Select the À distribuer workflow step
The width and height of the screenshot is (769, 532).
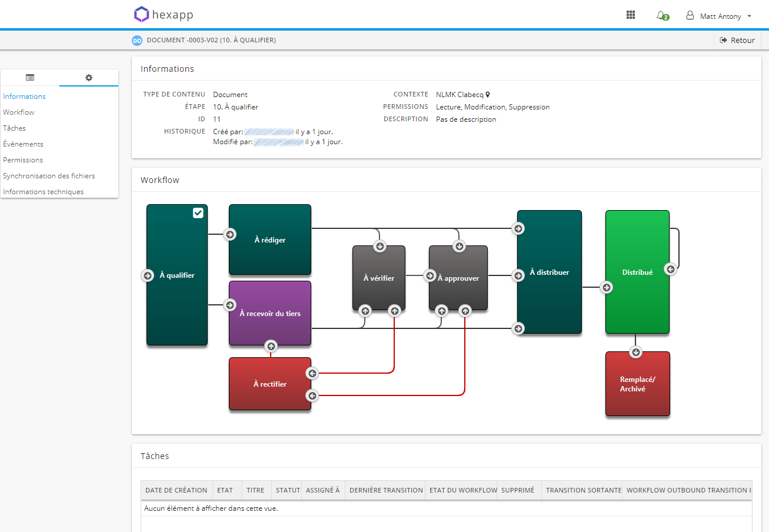tap(550, 272)
